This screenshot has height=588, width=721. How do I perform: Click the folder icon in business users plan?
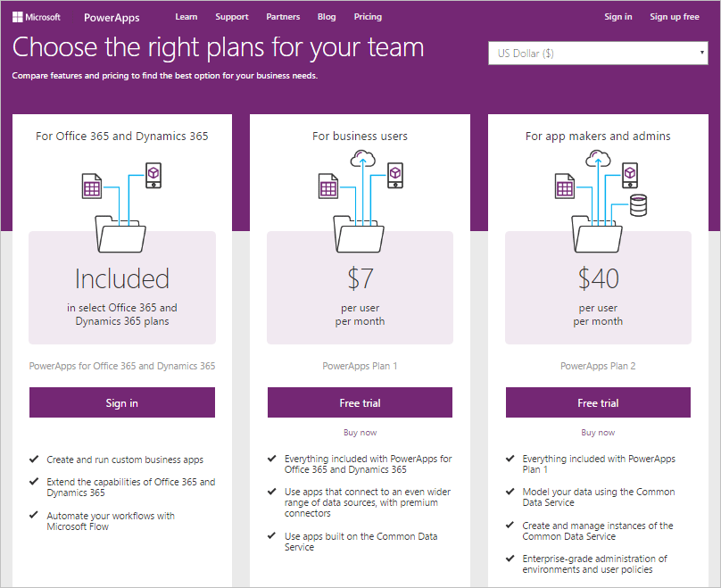(359, 234)
